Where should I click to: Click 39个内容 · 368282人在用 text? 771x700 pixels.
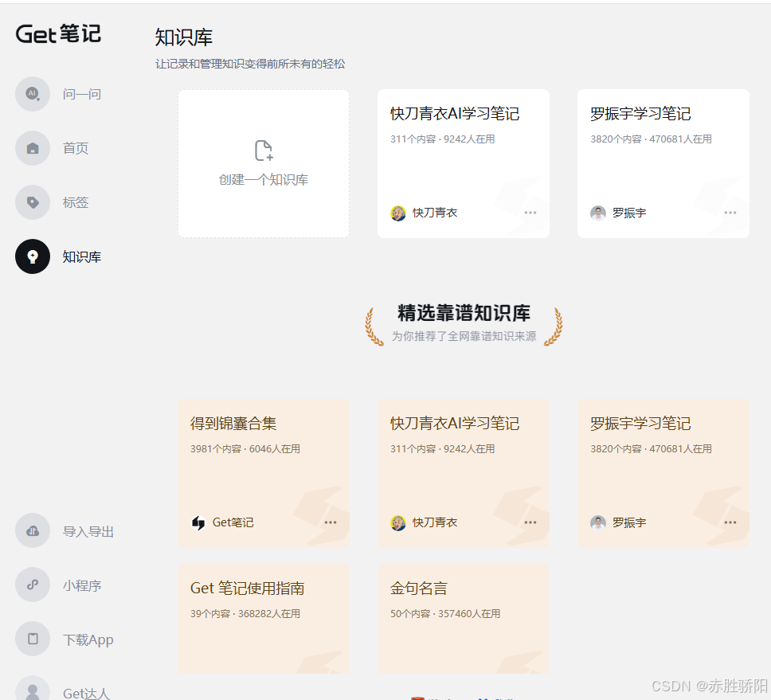[245, 613]
